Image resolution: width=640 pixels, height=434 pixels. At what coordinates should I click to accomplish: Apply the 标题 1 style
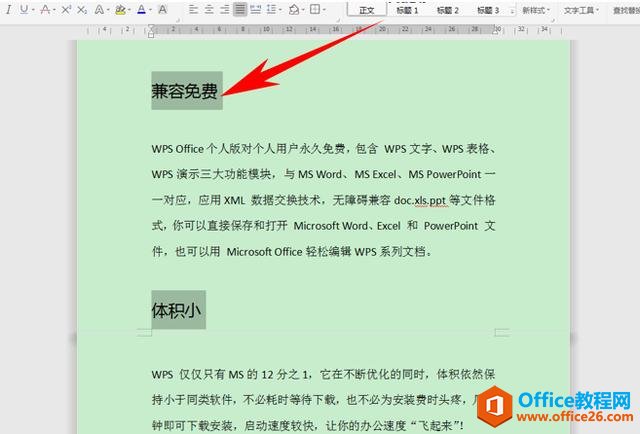[407, 10]
